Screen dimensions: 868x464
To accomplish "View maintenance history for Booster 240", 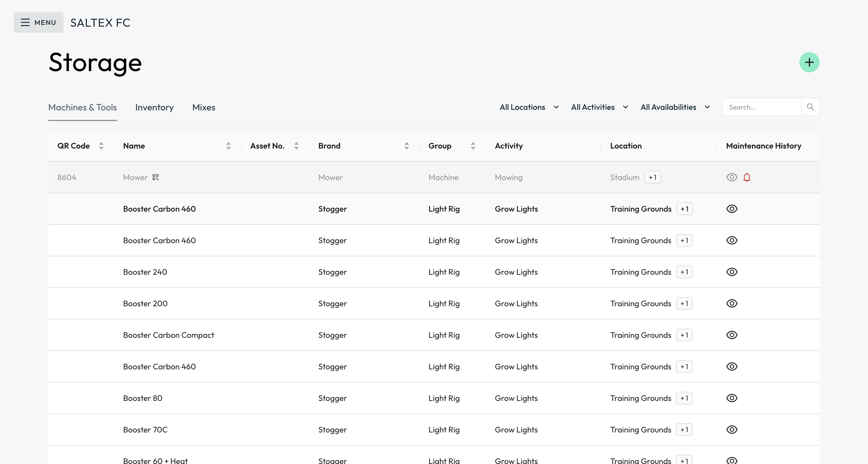I will (732, 272).
